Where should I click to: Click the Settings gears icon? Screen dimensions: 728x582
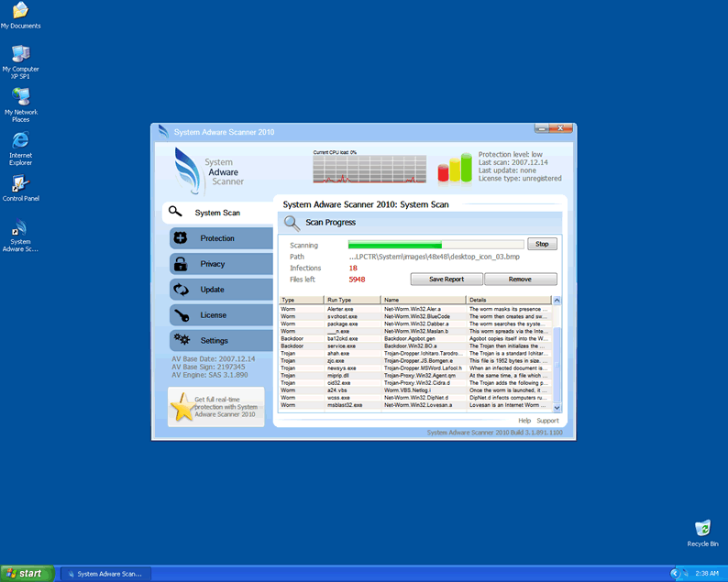181,340
